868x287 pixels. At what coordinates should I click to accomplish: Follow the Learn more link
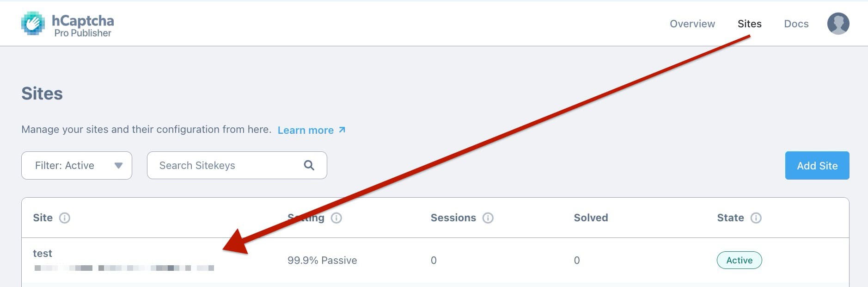306,130
